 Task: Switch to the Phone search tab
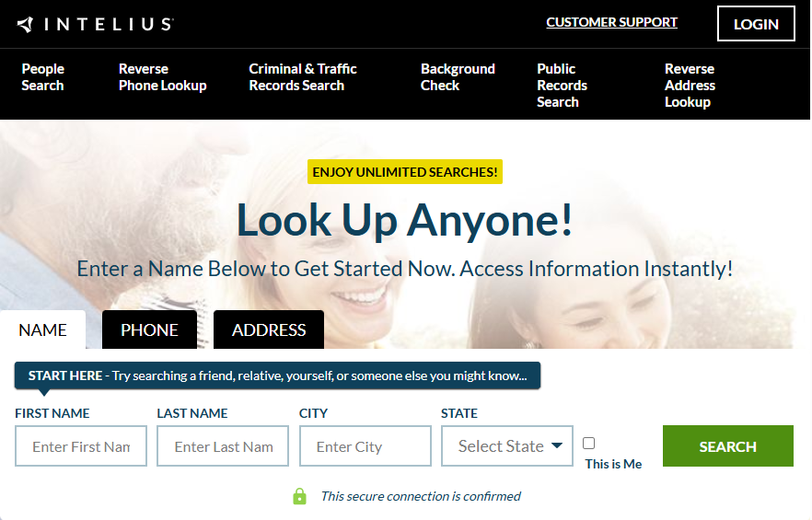(x=149, y=329)
